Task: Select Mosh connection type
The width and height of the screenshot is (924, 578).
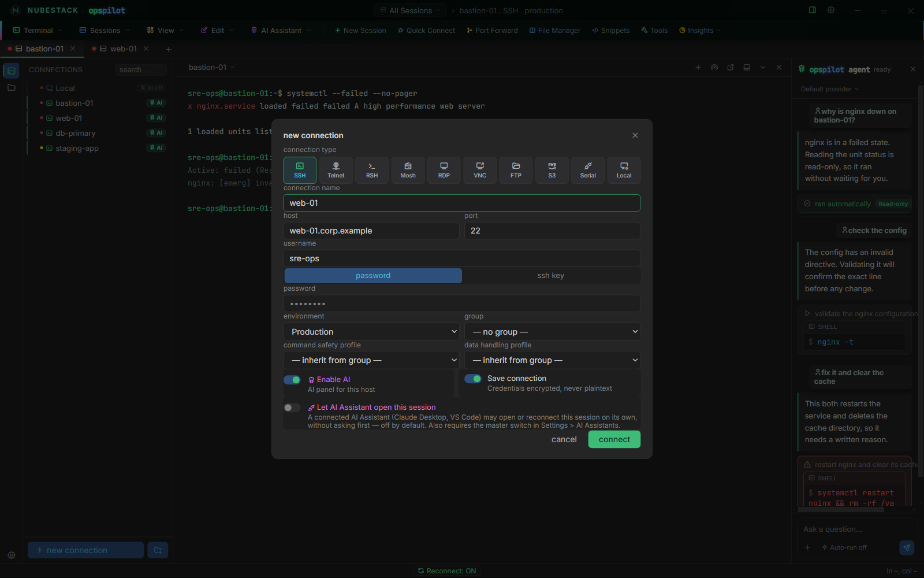Action: click(x=408, y=170)
